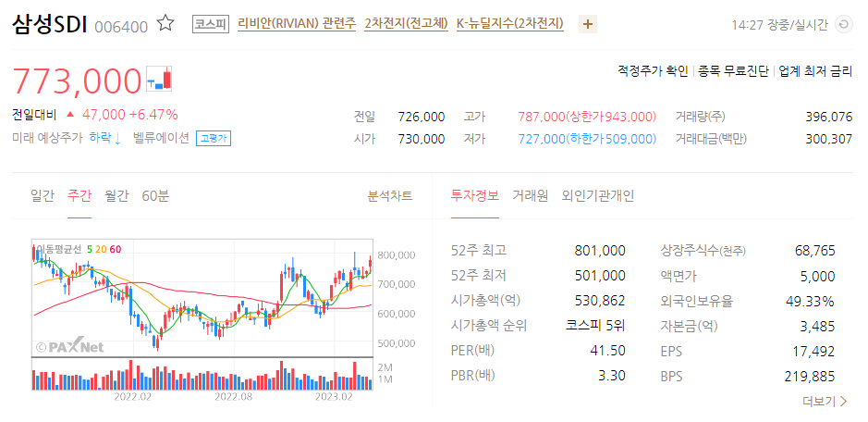
Task: Click 외국인보유율 value 49.33%
Action: 811,301
